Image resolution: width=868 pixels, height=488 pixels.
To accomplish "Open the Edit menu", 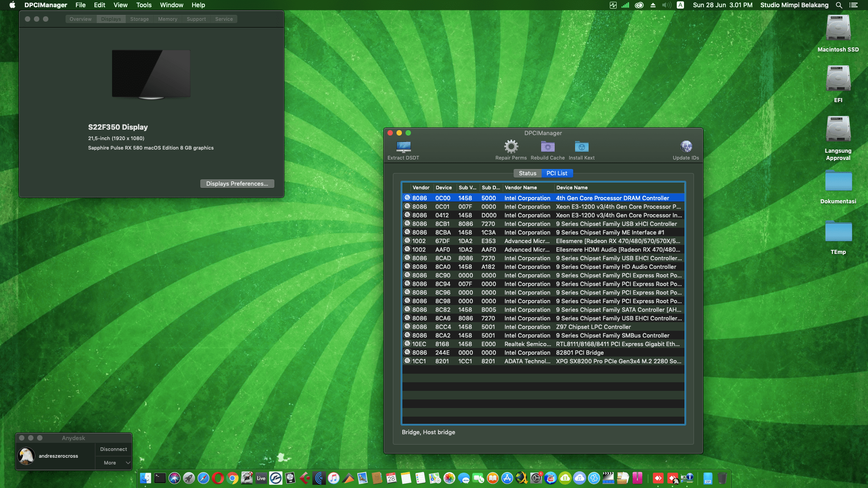I will 99,5.
